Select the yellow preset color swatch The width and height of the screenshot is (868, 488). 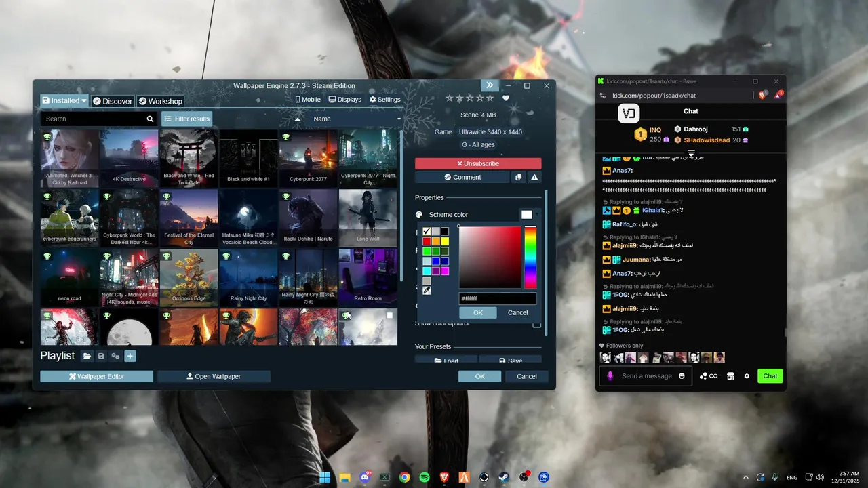444,241
